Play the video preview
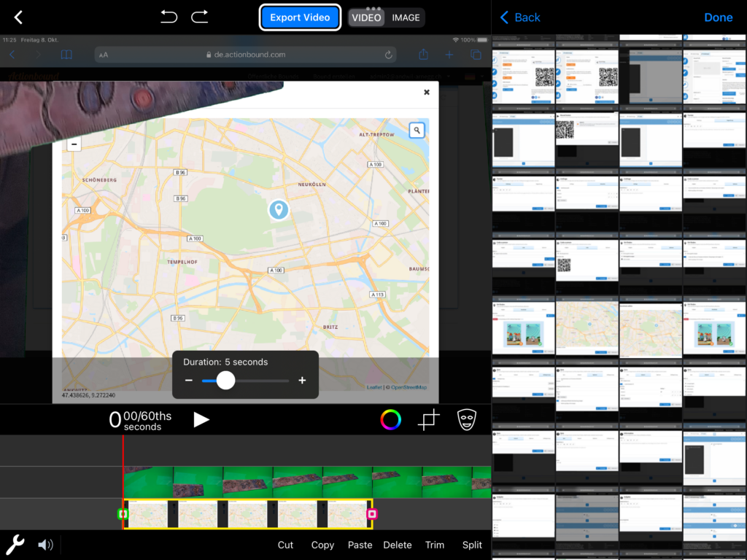The image size is (747, 560). (201, 419)
